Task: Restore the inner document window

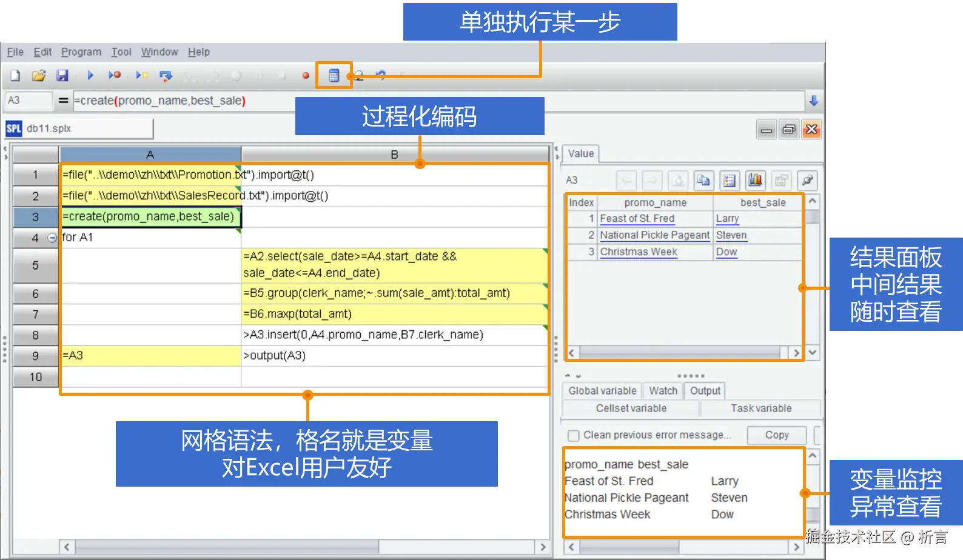Action: point(789,129)
